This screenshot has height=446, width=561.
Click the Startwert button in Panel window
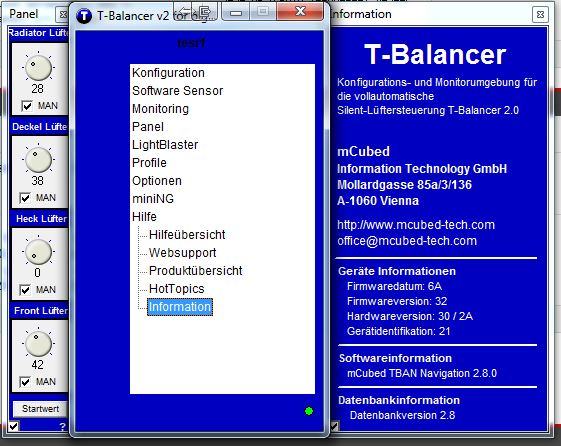[x=40, y=409]
